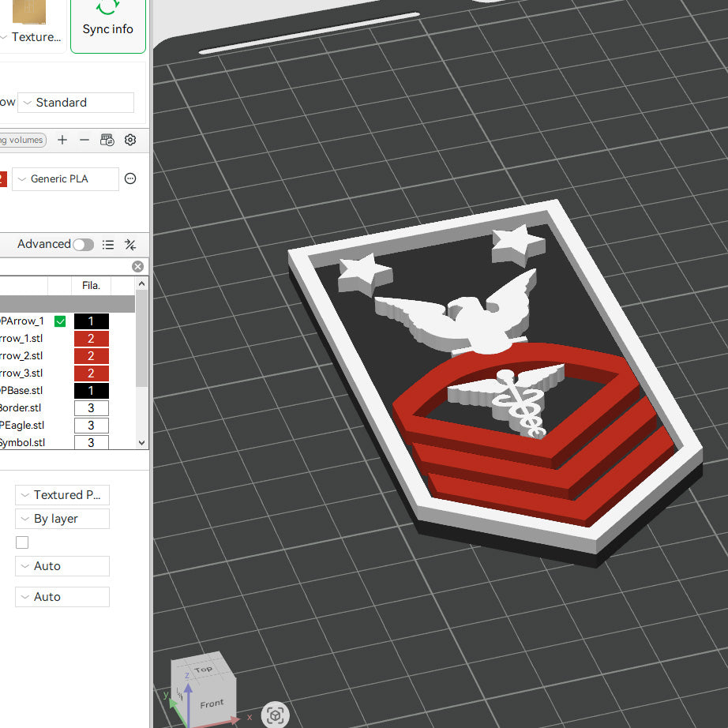Select Border.stl in object list
Viewport: 728px width, 728px height.
tap(21, 408)
